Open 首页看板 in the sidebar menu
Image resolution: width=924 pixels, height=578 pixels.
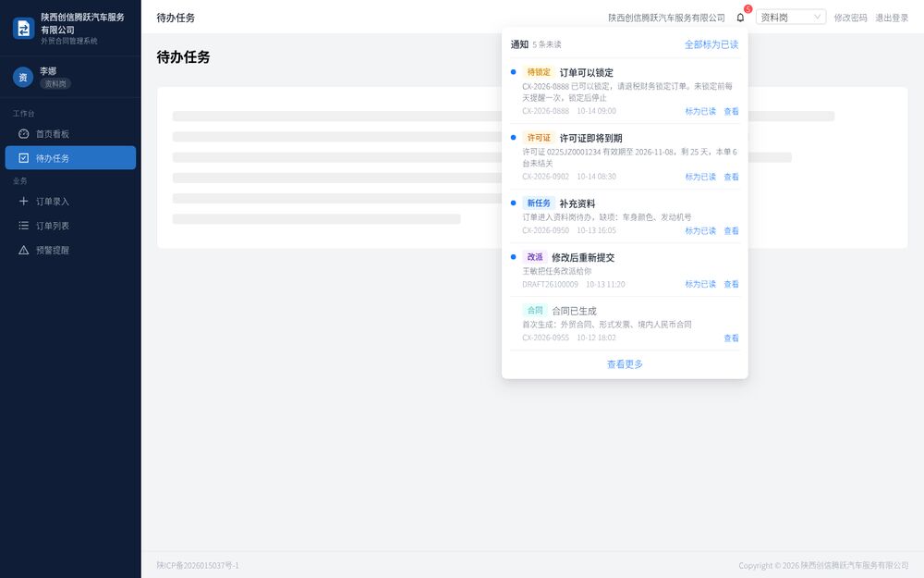(71, 134)
